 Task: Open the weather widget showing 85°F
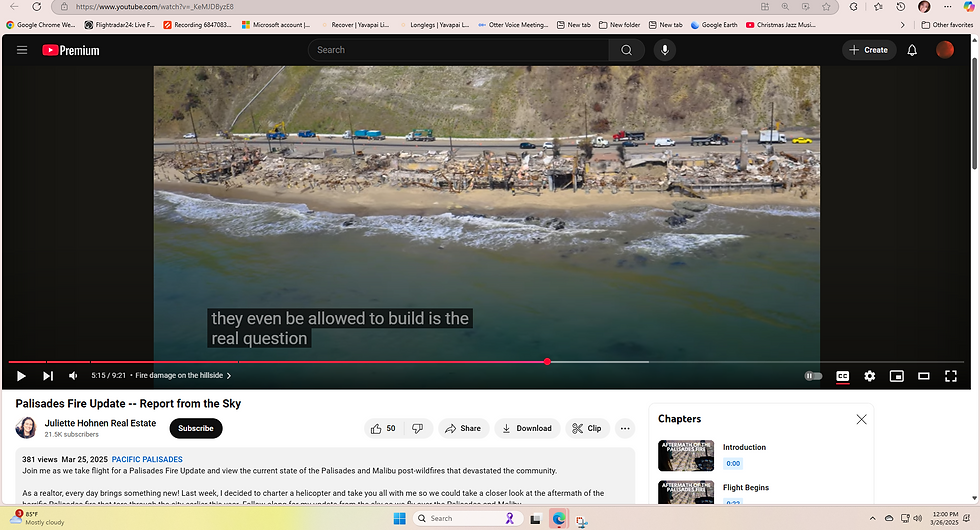point(38,518)
